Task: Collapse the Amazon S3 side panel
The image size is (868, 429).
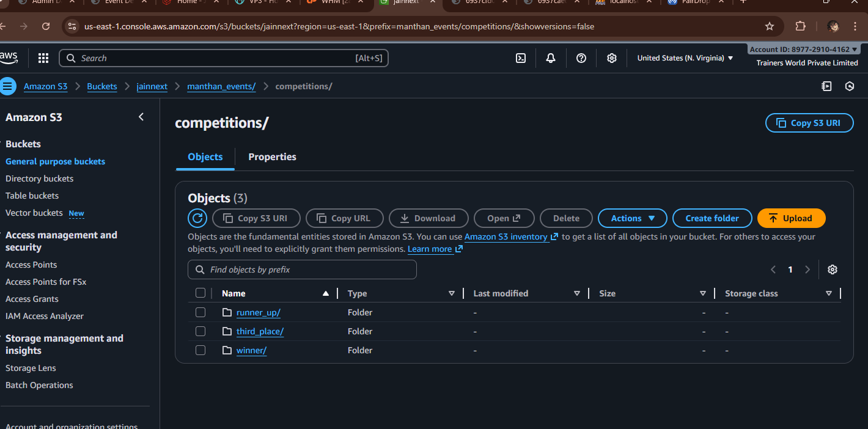Action: (x=141, y=117)
